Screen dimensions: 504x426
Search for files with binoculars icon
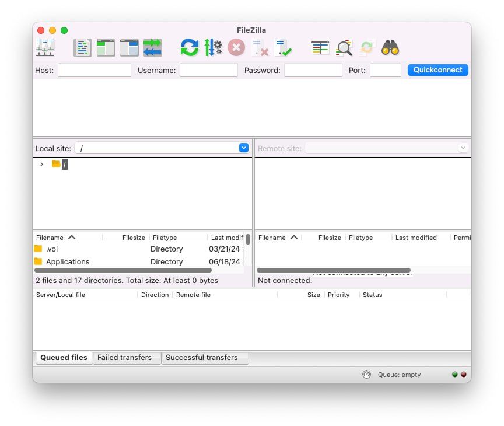[390, 48]
